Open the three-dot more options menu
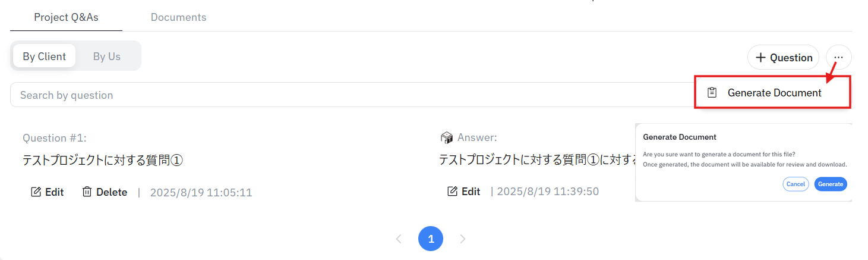 tap(838, 58)
